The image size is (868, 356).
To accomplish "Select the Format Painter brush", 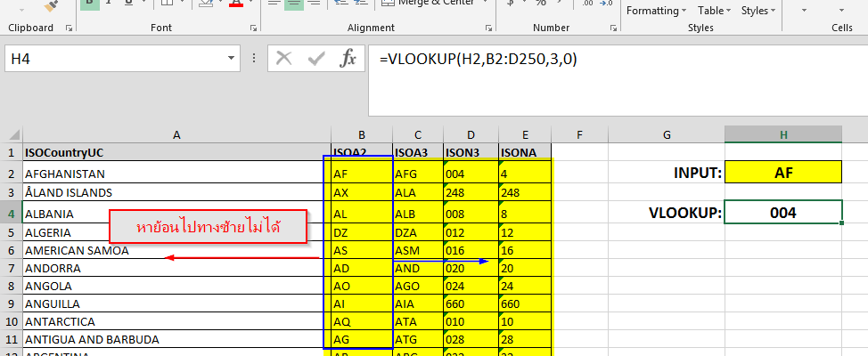I will (51, 4).
